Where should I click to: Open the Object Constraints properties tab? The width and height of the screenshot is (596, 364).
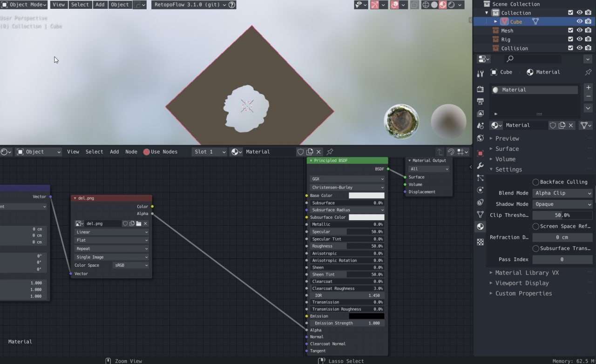click(x=481, y=202)
